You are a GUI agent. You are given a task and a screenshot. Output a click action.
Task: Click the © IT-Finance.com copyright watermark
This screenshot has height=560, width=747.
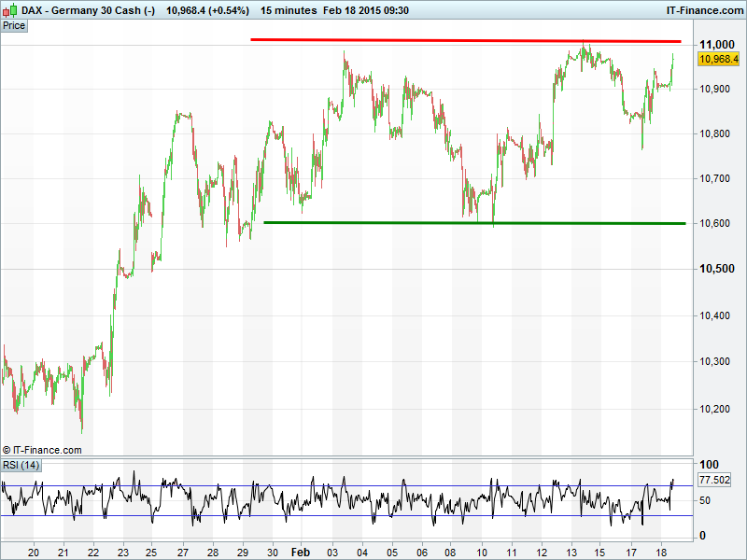coord(42,450)
